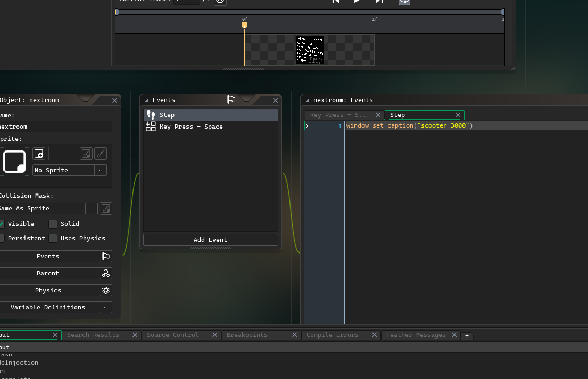Switch to the Search Results tab
This screenshot has width=588, height=379.
click(x=93, y=335)
